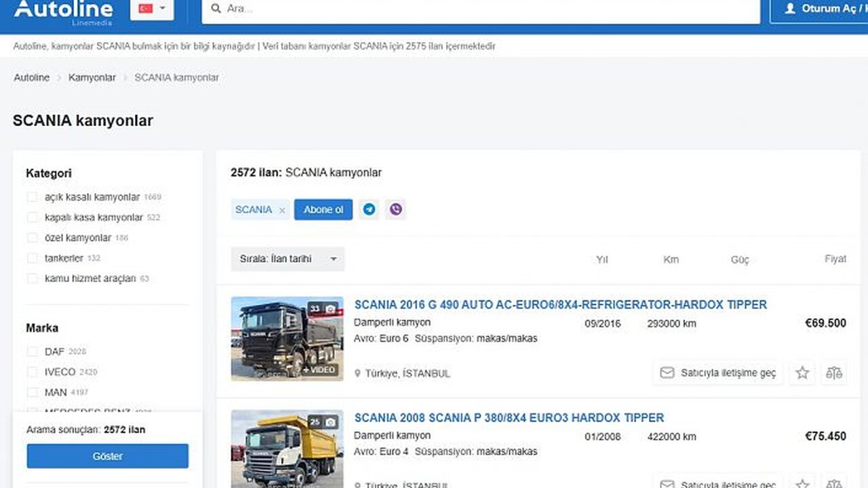Add first Scania listing to favorites star

802,373
